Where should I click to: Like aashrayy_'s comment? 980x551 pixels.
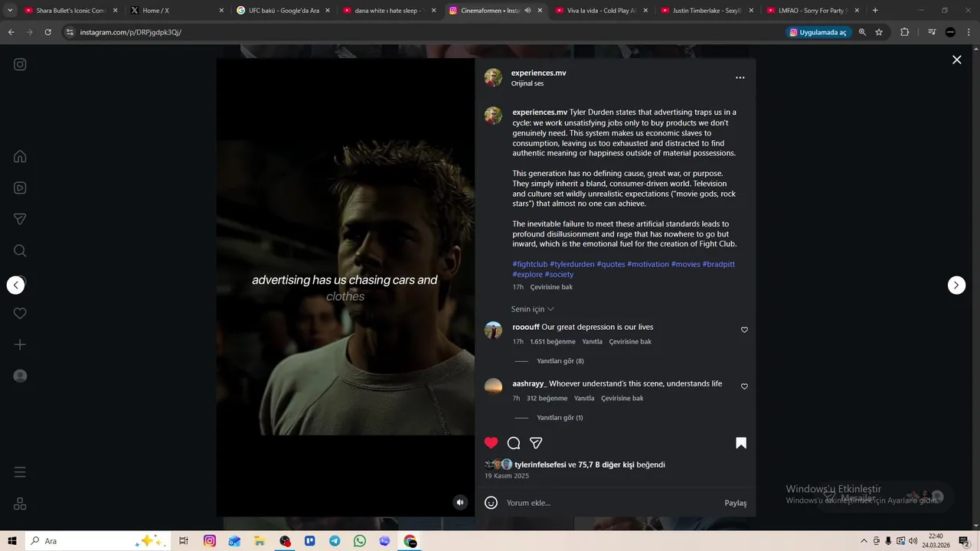pyautogui.click(x=744, y=386)
